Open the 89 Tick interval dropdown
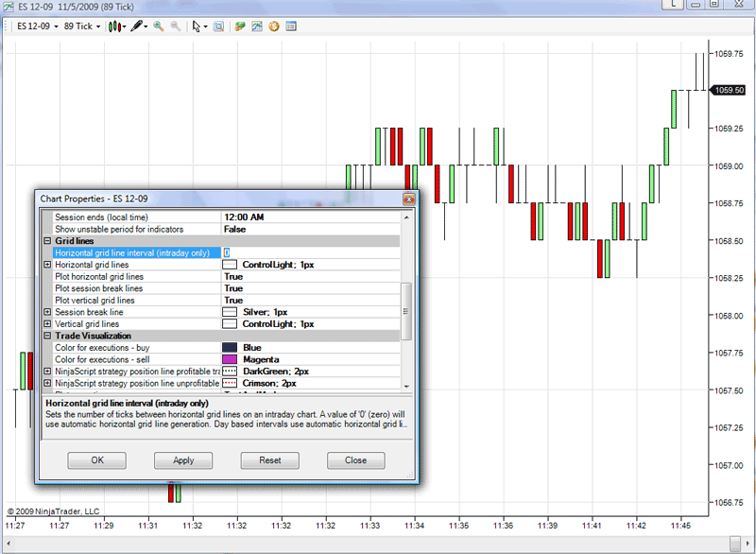The width and height of the screenshot is (756, 554). [82, 26]
